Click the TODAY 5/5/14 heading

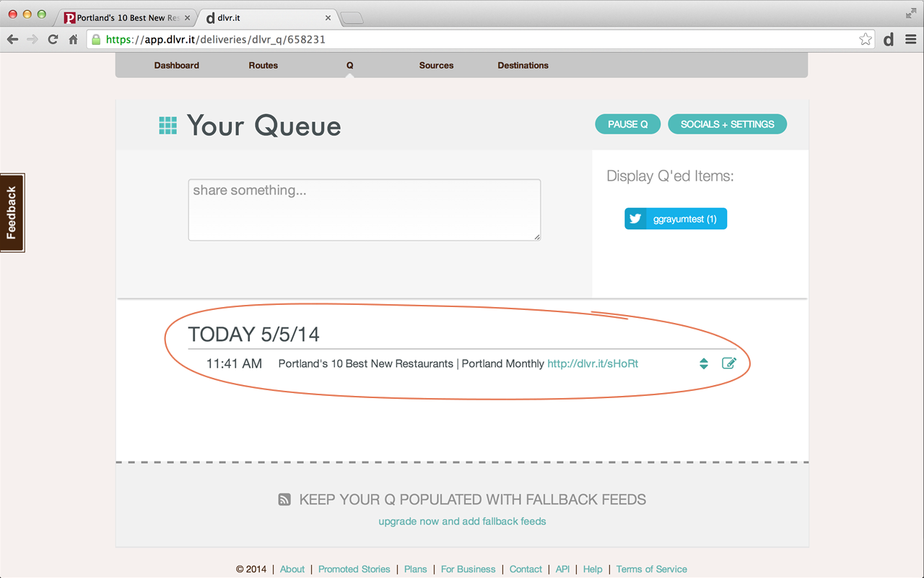click(x=254, y=335)
